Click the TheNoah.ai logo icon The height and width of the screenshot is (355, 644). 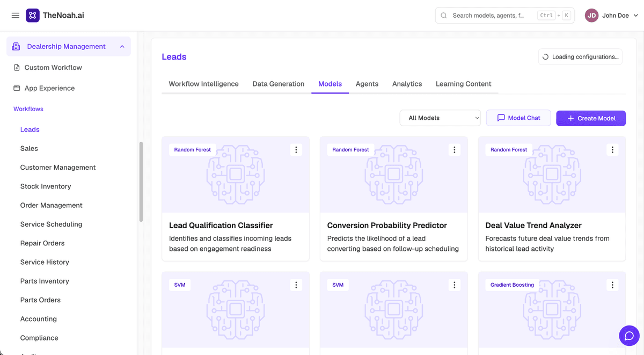click(x=33, y=16)
